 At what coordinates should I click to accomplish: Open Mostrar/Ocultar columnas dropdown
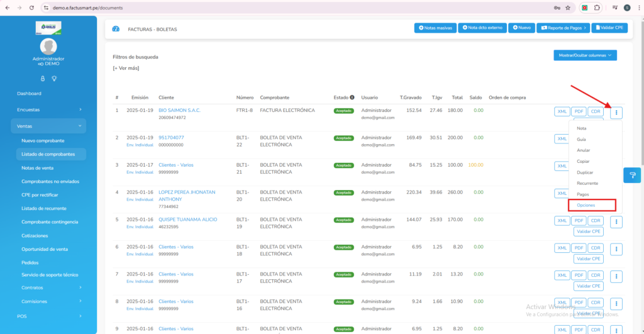tap(585, 55)
